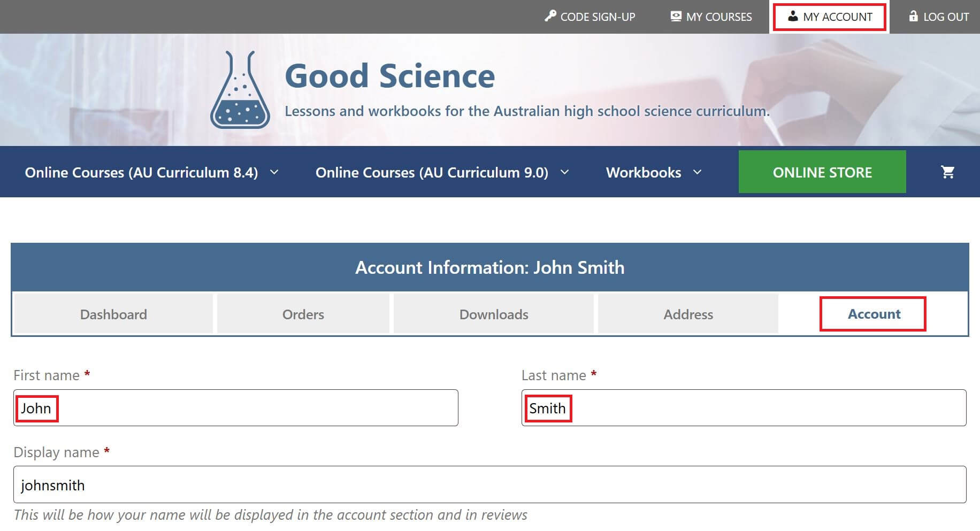980x531 pixels.
Task: Click the key icon next to CODE SIGN-UP
Action: [x=550, y=16]
